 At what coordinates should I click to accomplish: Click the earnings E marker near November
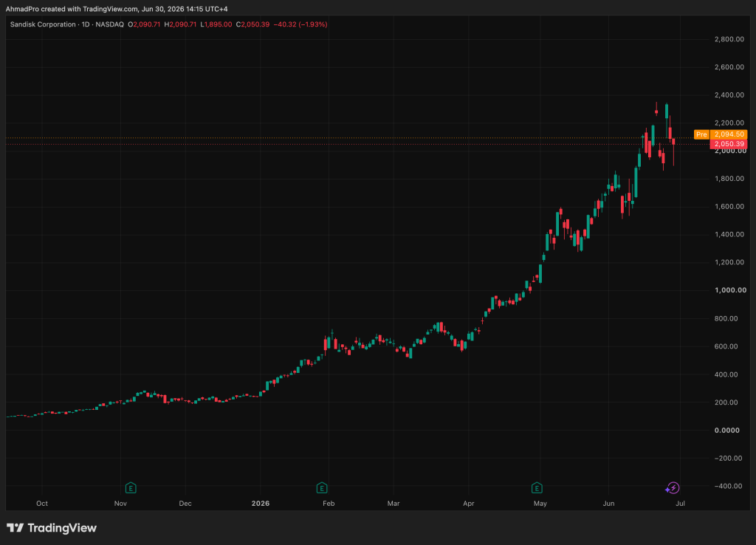click(x=131, y=488)
